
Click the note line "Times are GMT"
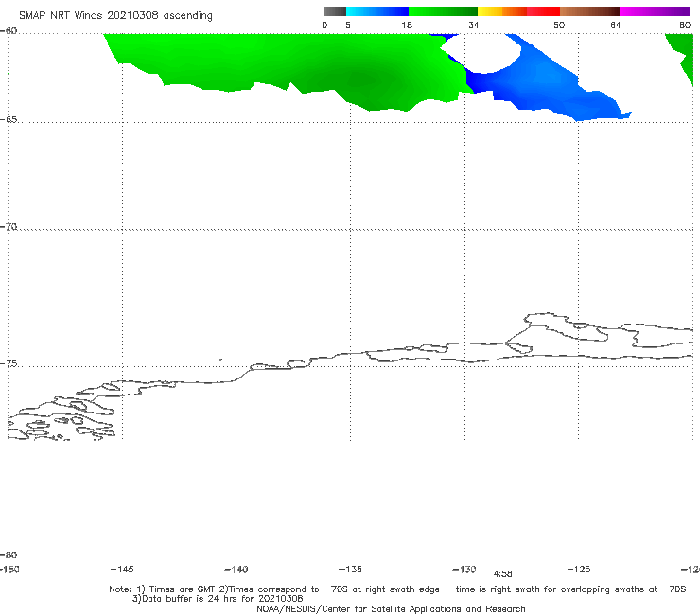(x=183, y=589)
